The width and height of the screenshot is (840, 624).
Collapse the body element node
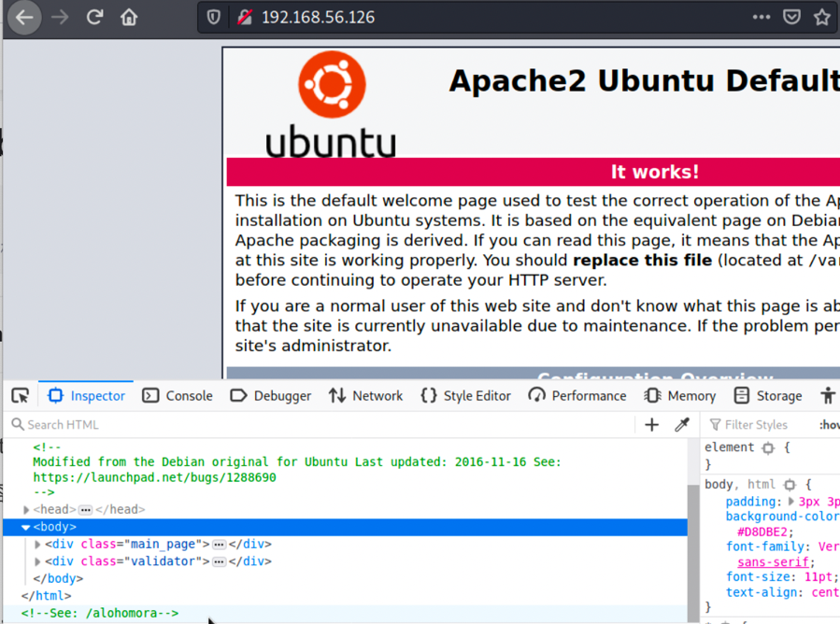point(26,528)
